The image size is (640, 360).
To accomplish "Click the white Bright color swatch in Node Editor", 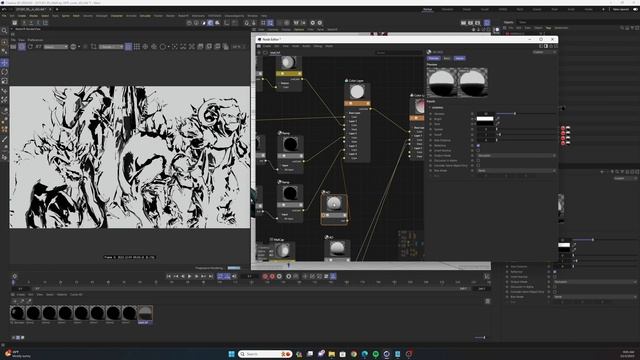I will click(485, 119).
